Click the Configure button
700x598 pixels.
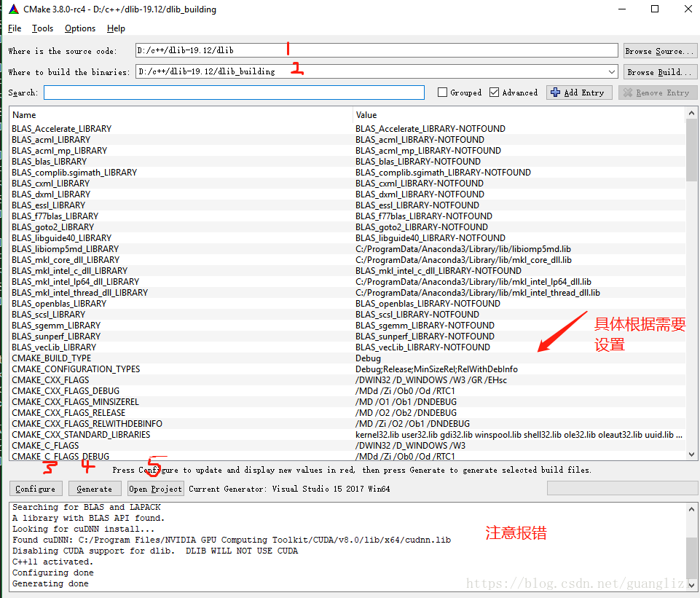[x=36, y=489]
